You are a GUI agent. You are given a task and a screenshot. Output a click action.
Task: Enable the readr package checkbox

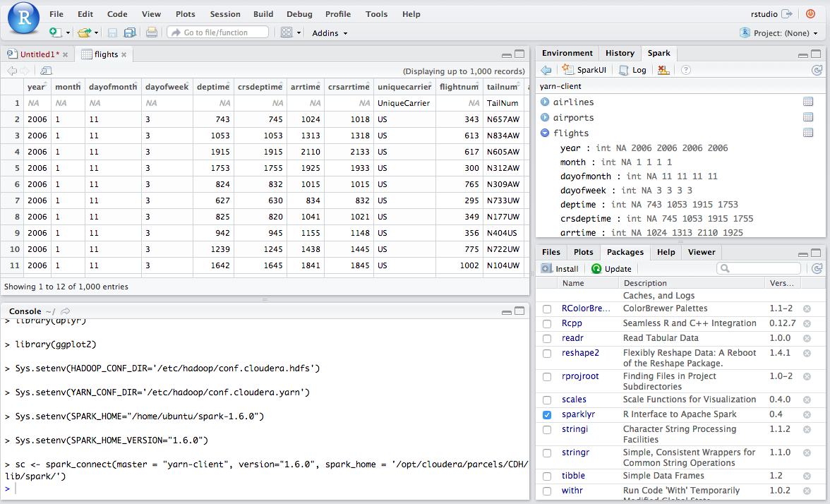pyautogui.click(x=547, y=338)
